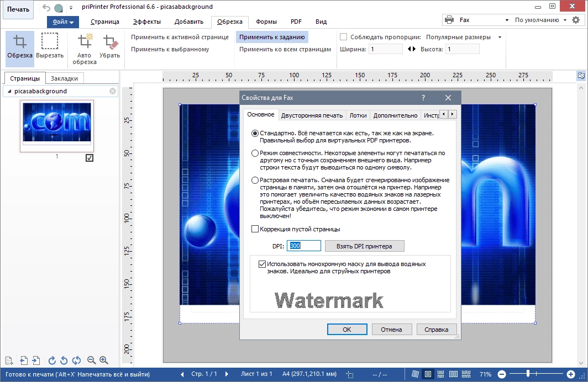Click the zoom minus button
The image size is (588, 382).
coord(502,374)
